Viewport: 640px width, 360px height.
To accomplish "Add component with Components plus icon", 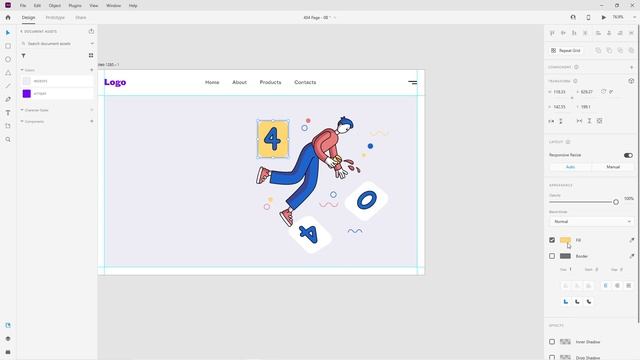I will (91, 122).
